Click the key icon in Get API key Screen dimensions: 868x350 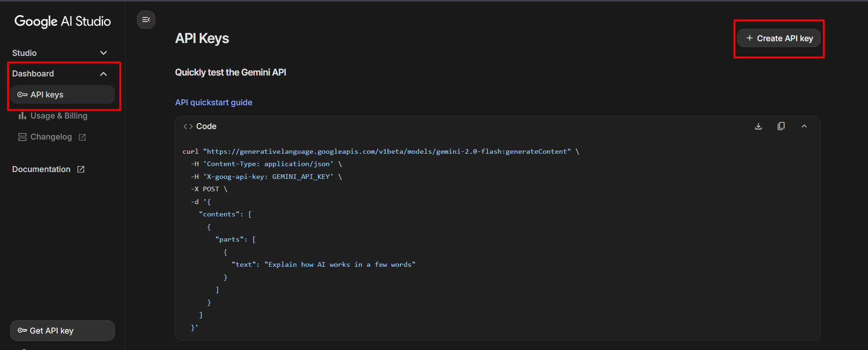22,330
